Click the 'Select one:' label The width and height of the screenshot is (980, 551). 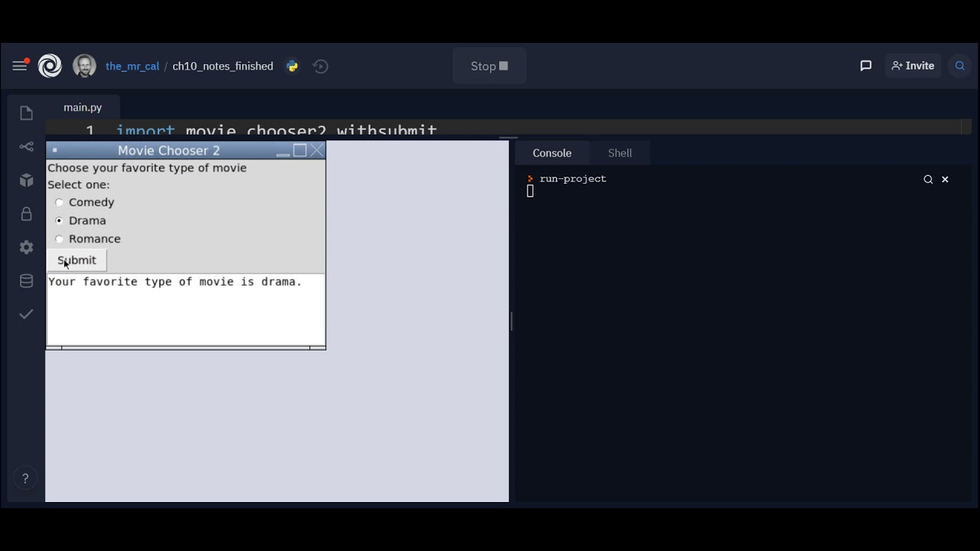click(x=79, y=184)
